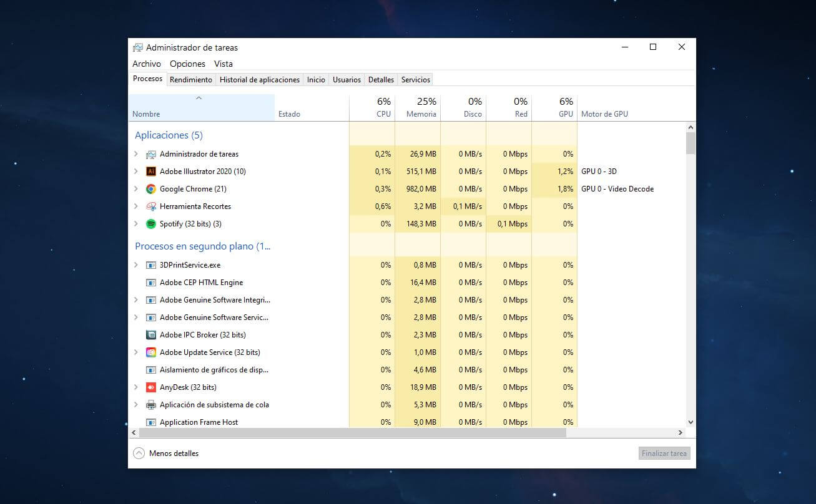This screenshot has height=504, width=816.
Task: Expand the Spotify process group
Action: coord(136,224)
